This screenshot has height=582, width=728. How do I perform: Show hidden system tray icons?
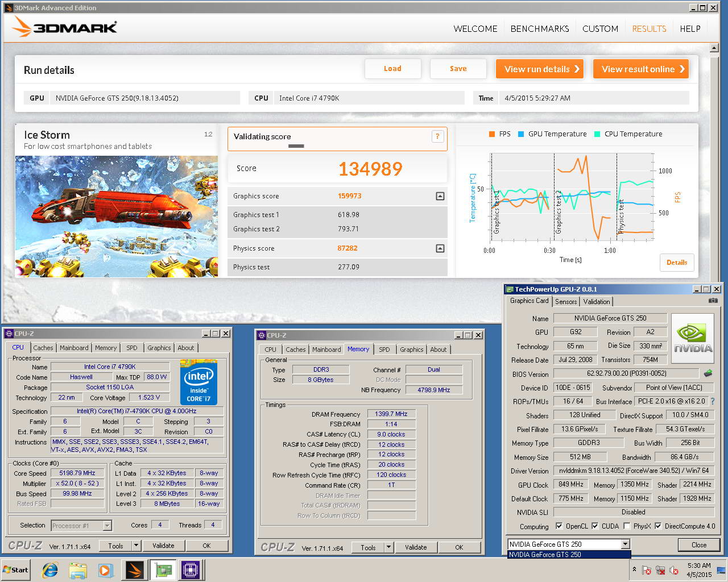point(634,569)
